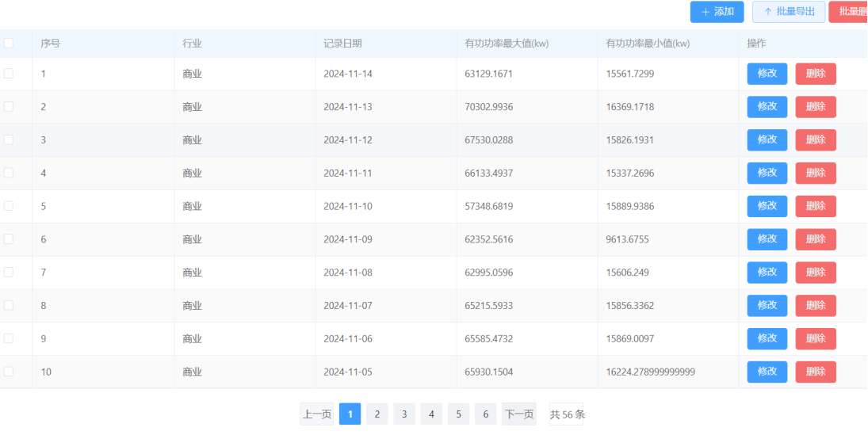Click 修改 for the 2024-11-05 record
868x435 pixels.
767,372
